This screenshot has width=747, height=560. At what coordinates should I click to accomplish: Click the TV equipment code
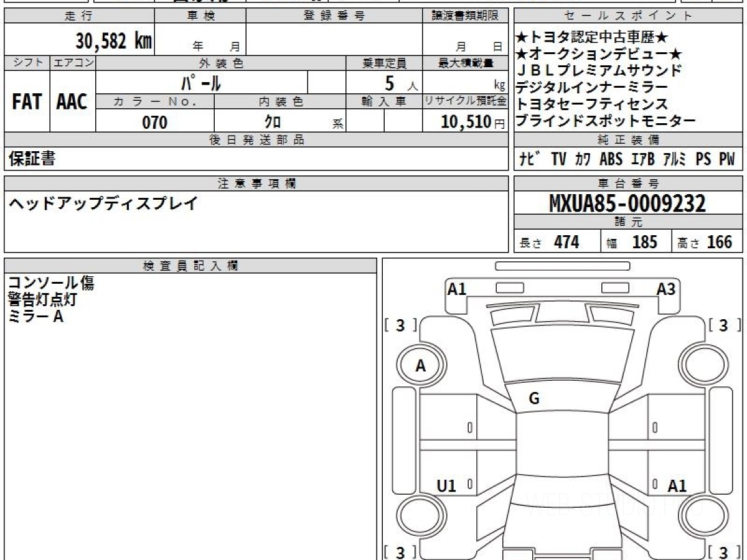click(558, 159)
